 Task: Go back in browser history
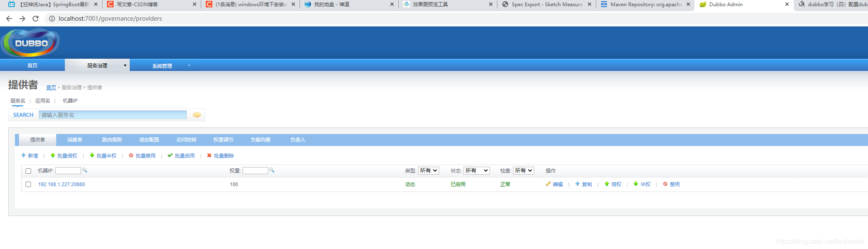[9, 19]
